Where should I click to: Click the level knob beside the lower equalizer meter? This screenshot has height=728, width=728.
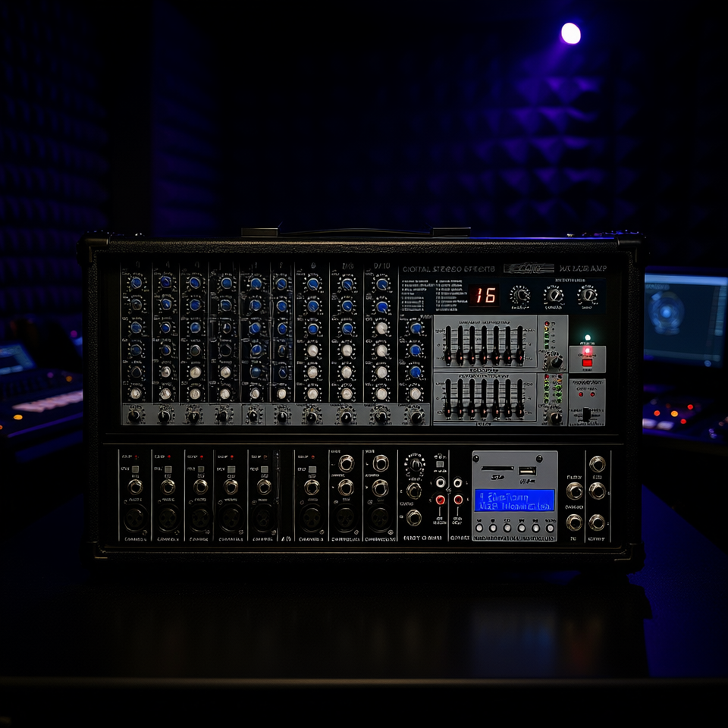point(555,418)
